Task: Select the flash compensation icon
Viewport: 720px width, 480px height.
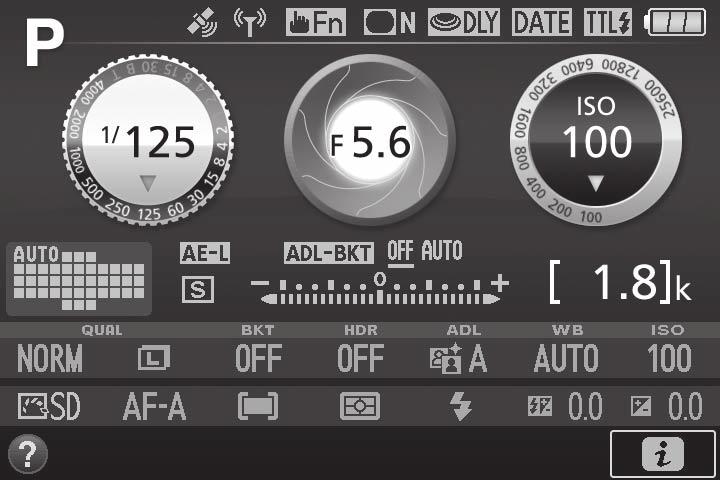Action: [540, 407]
